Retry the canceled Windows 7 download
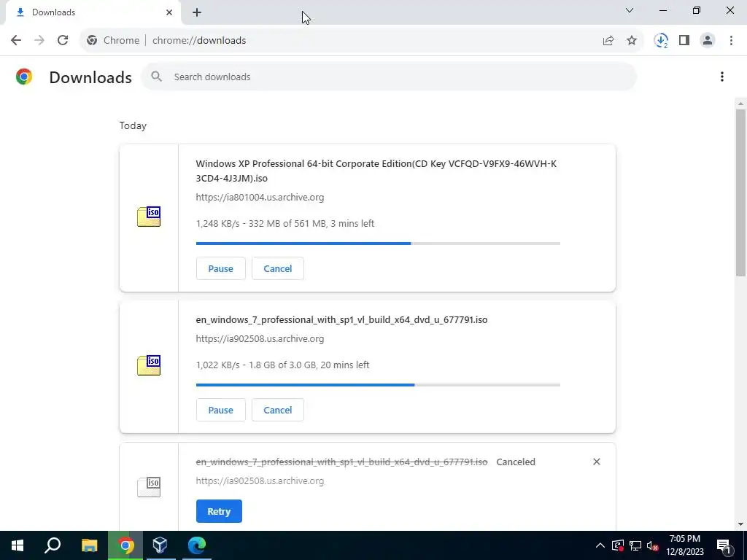The image size is (747, 560). 219,511
